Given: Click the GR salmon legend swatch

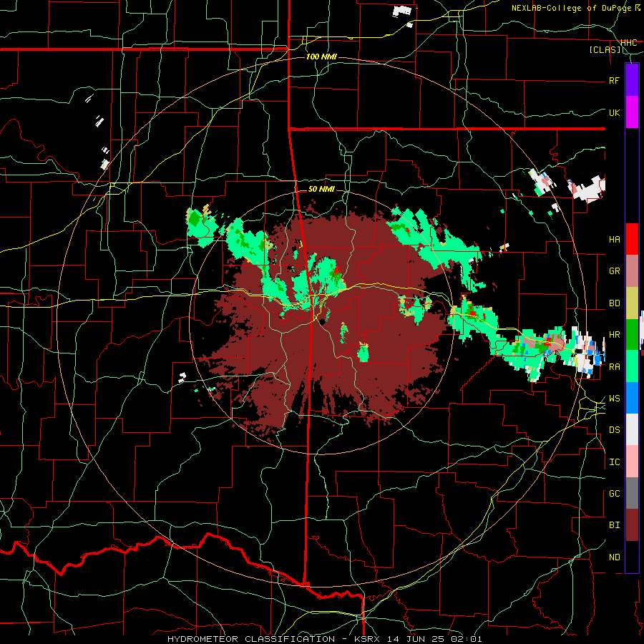Looking at the screenshot, I should tap(632, 271).
